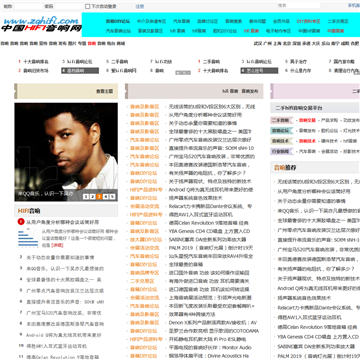Focus the 搜索 search box
This screenshot has width=360, height=360.
[x=298, y=5]
